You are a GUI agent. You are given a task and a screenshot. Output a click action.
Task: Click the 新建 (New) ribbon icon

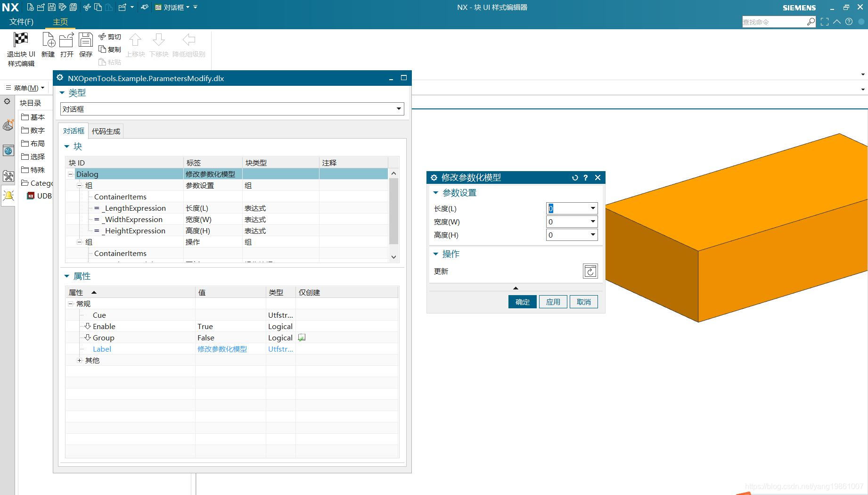click(x=48, y=40)
